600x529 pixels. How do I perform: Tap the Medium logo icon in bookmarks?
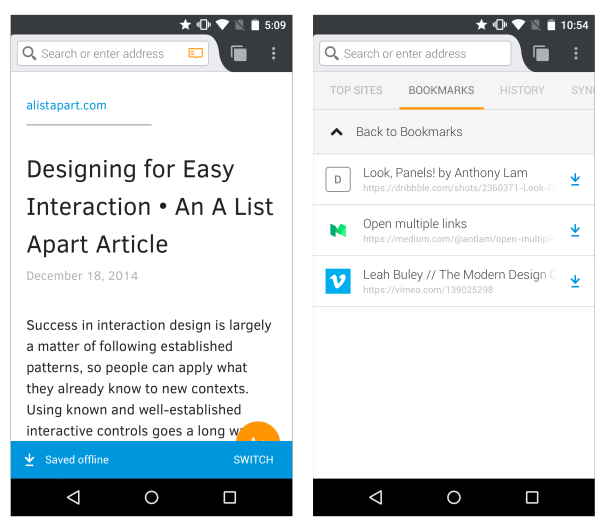[338, 231]
